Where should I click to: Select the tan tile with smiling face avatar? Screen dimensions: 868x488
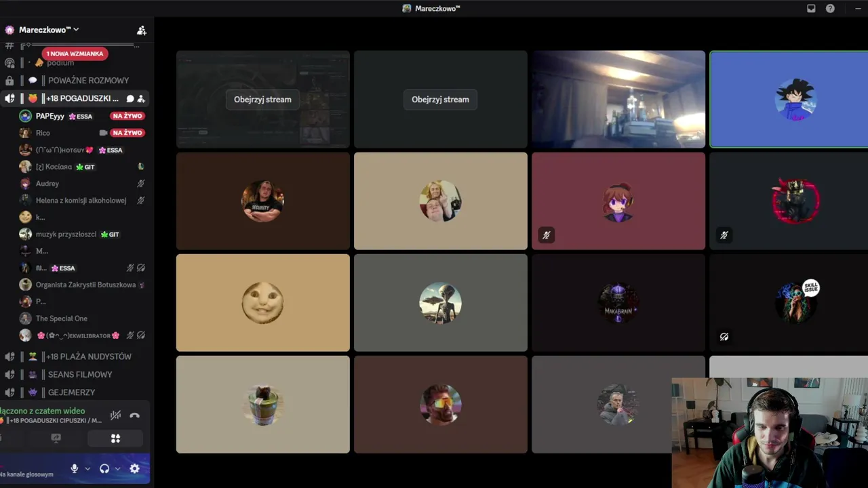(x=263, y=302)
